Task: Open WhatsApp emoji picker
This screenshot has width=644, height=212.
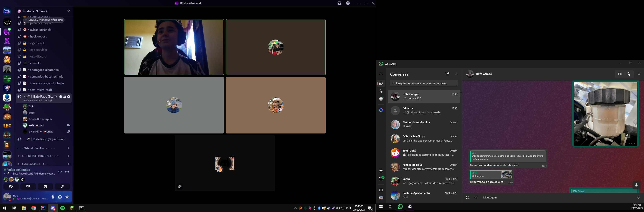Action: pos(467,198)
